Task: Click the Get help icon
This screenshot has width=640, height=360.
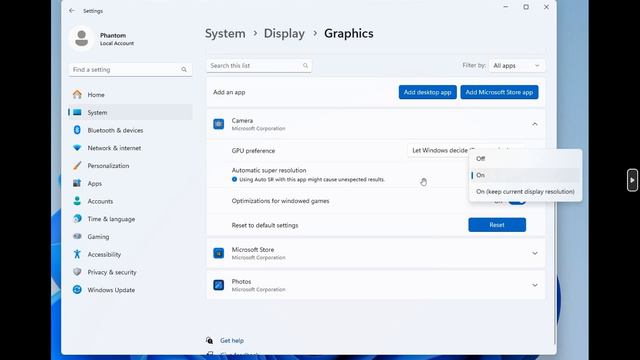Action: pyautogui.click(x=209, y=340)
